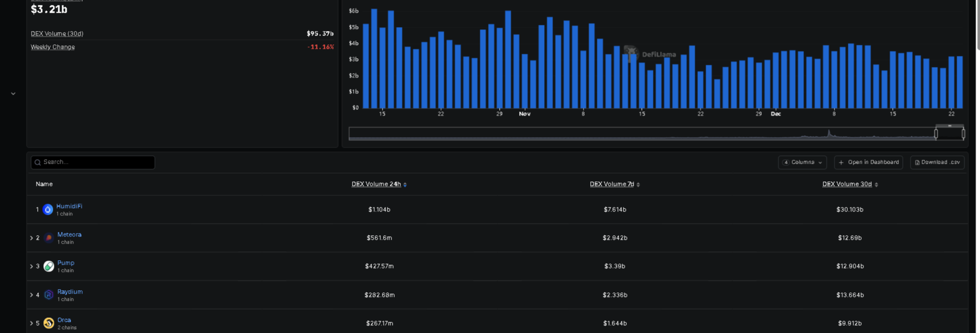Click Open in Dashboard button
This screenshot has width=980, height=333.
click(868, 162)
